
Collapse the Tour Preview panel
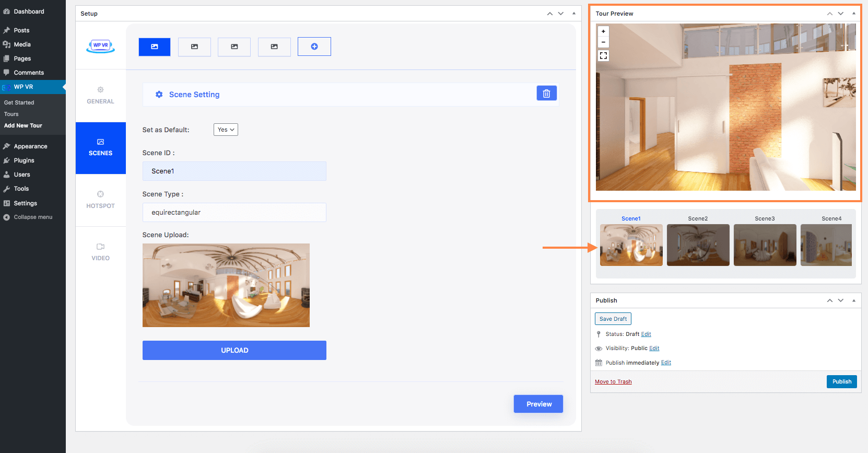tap(854, 14)
